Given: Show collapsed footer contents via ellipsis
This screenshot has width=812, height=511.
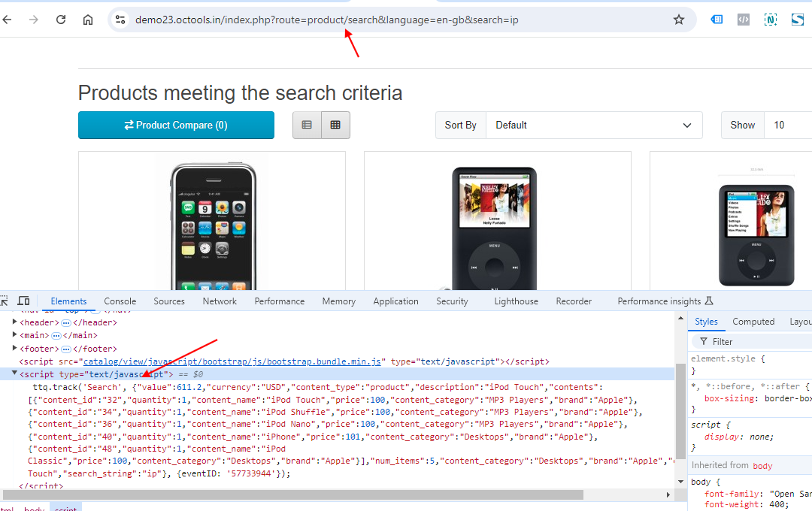Looking at the screenshot, I should point(65,349).
